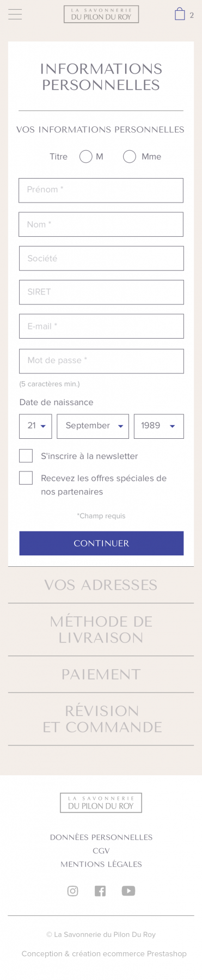Click the Continuer button
202x980 pixels.
[101, 543]
